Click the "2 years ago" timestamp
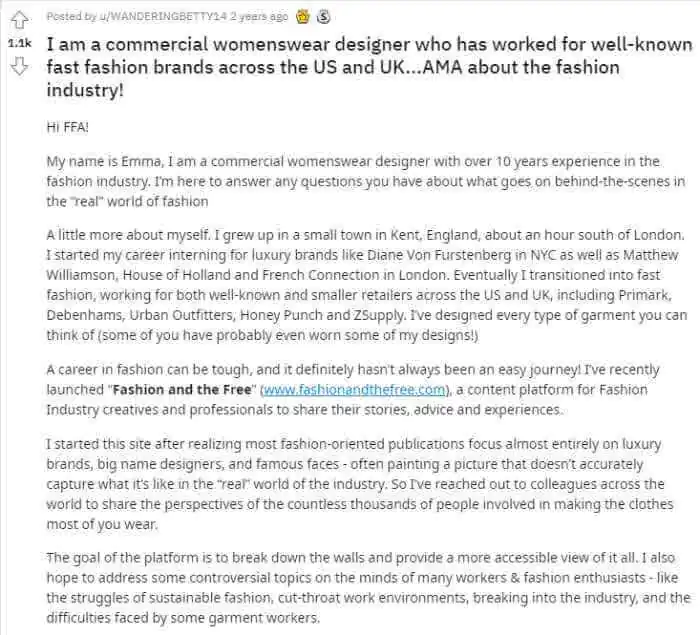Image resolution: width=700 pixels, height=635 pixels. (259, 17)
